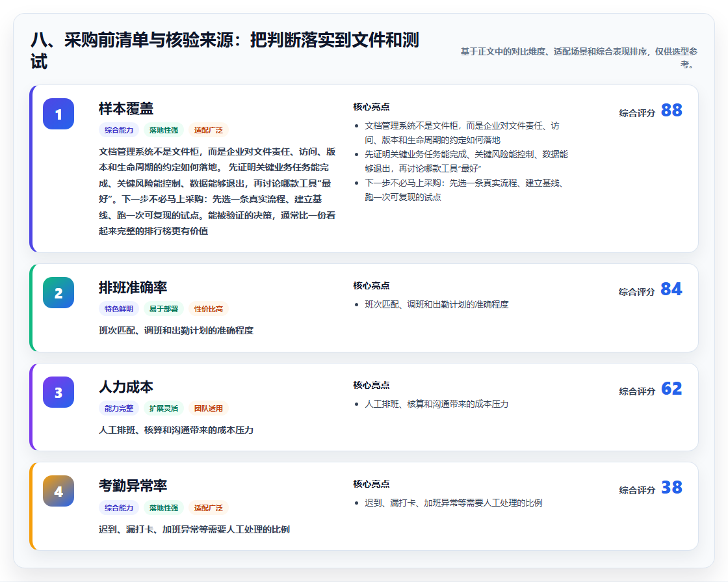Click the rank 2 number badge
Viewport: 728px width, 582px height.
pyautogui.click(x=58, y=293)
